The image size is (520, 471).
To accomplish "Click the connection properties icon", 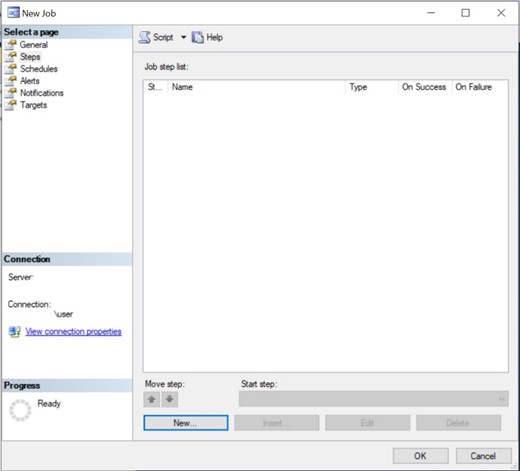I will pyautogui.click(x=14, y=332).
